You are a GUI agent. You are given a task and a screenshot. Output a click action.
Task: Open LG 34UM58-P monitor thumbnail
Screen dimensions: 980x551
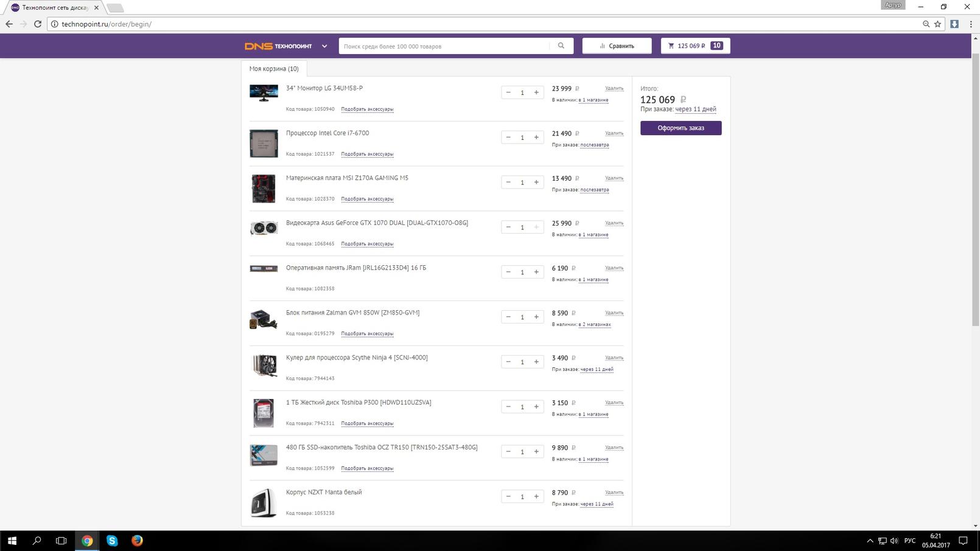tap(264, 92)
